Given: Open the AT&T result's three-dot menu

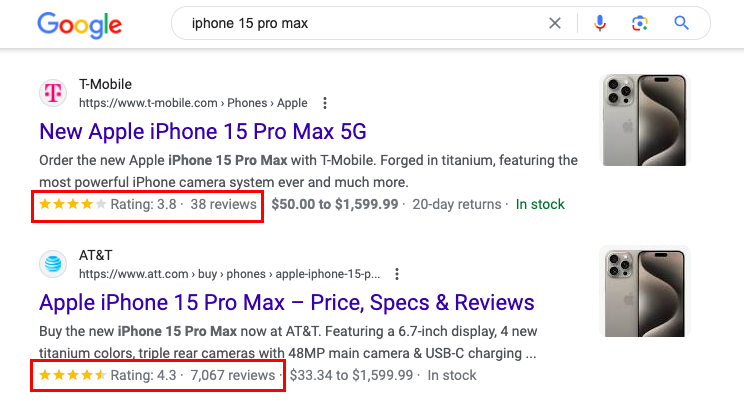Looking at the screenshot, I should point(397,274).
